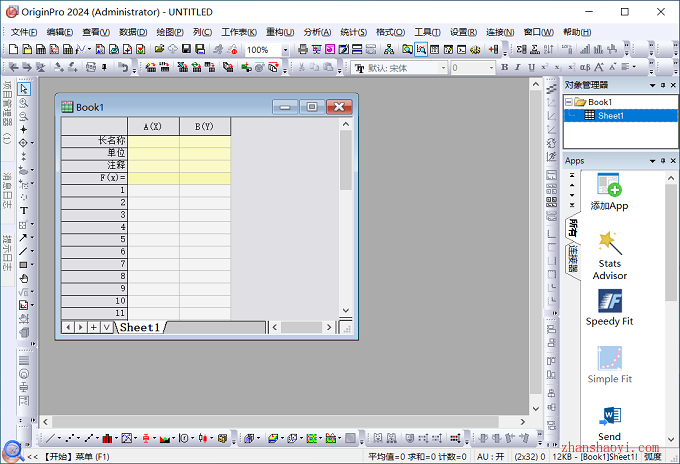Select the Rectangle drawing tool
This screenshot has height=464, width=680.
pos(23,265)
